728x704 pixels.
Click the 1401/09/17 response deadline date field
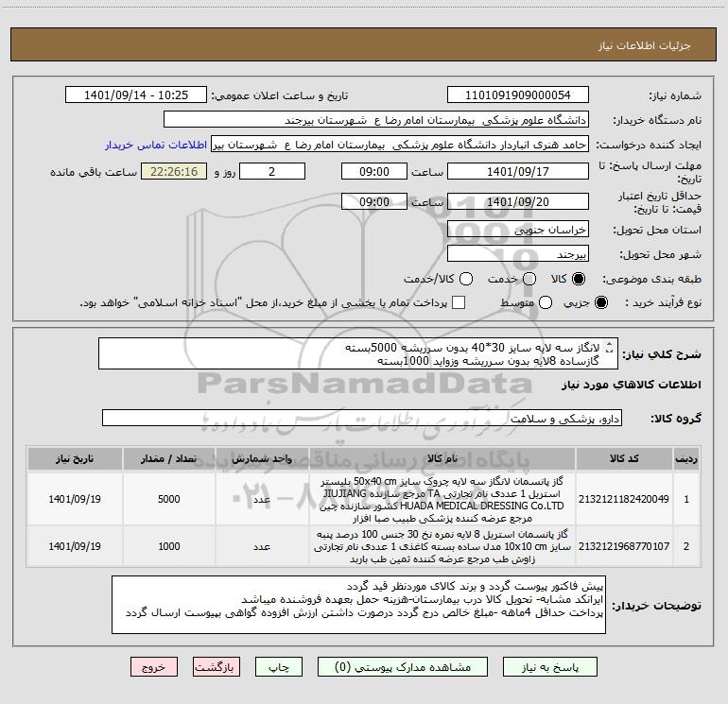tap(518, 171)
